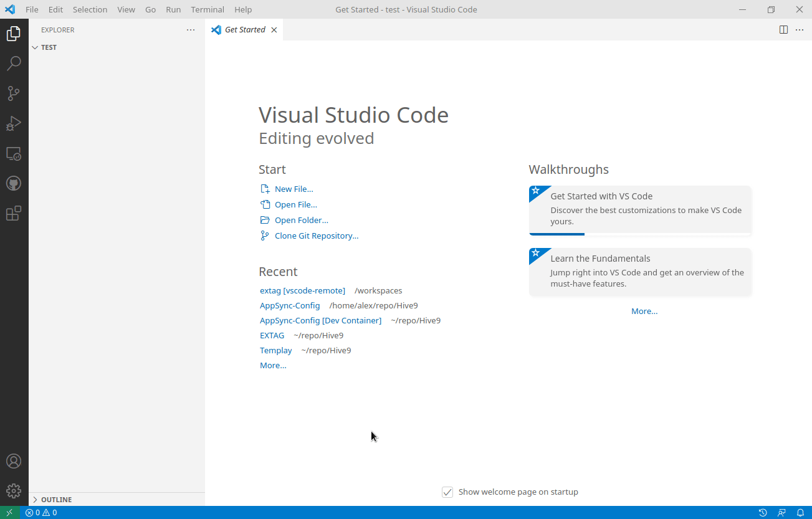
Task: Open the Explorer views and more actions menu
Action: (190, 29)
